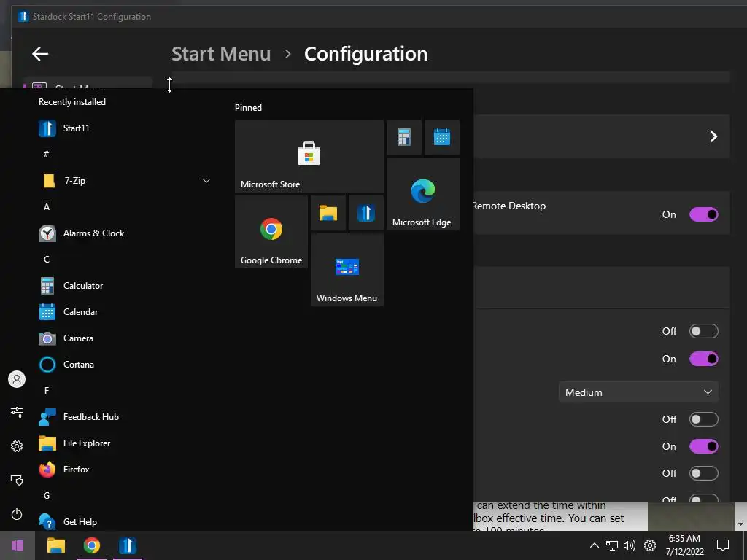Disable the On toggle two rows below Medium
The height and width of the screenshot is (560, 747).
coord(704,446)
